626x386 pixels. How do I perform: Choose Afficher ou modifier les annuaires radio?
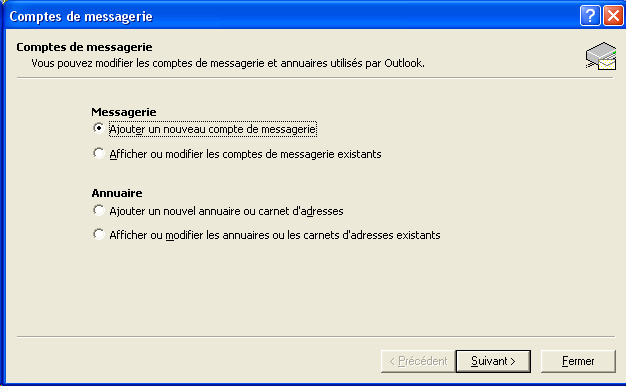(x=99, y=234)
